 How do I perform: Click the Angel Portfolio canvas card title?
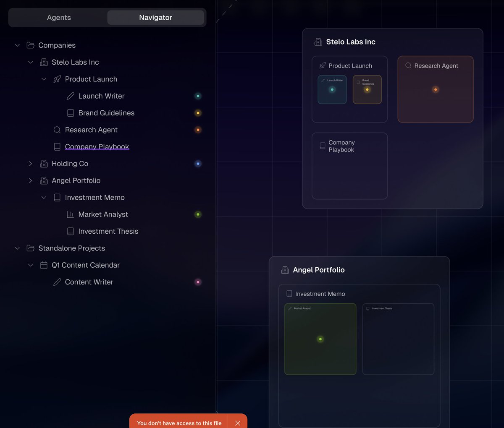click(318, 270)
